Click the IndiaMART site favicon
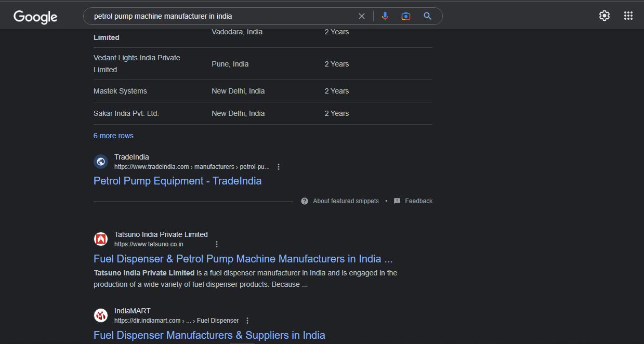Image resolution: width=644 pixels, height=344 pixels. click(101, 315)
